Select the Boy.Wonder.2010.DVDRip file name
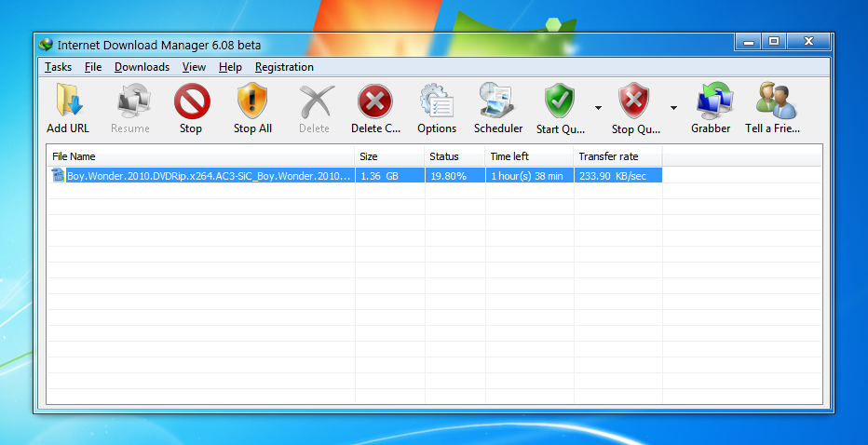Viewport: 868px width, 445px height. click(x=208, y=176)
